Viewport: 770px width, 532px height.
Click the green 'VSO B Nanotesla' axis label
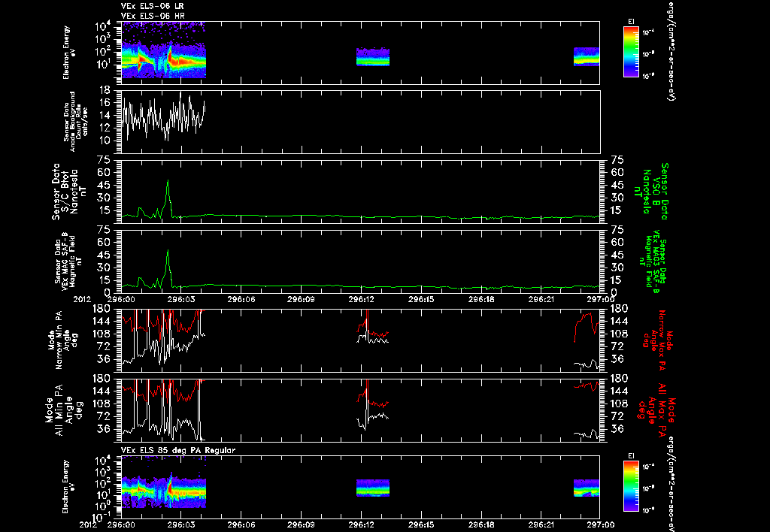coord(651,191)
